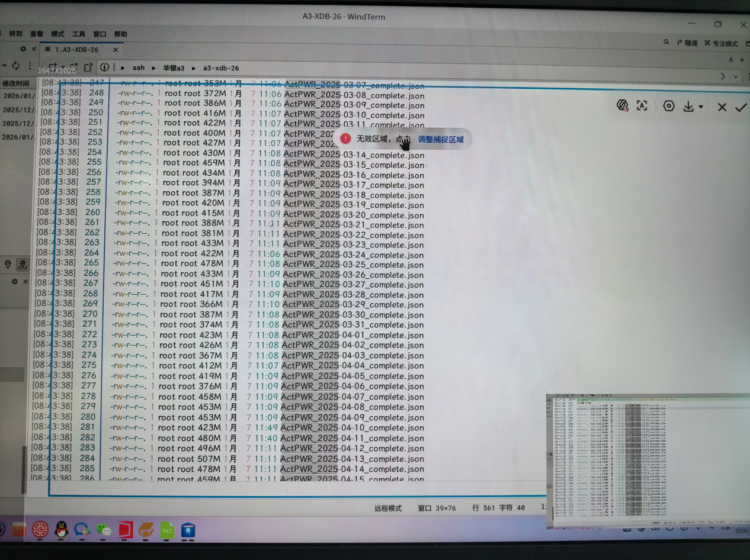Open the 隧道 tunnel panel
The height and width of the screenshot is (560, 750).
687,43
